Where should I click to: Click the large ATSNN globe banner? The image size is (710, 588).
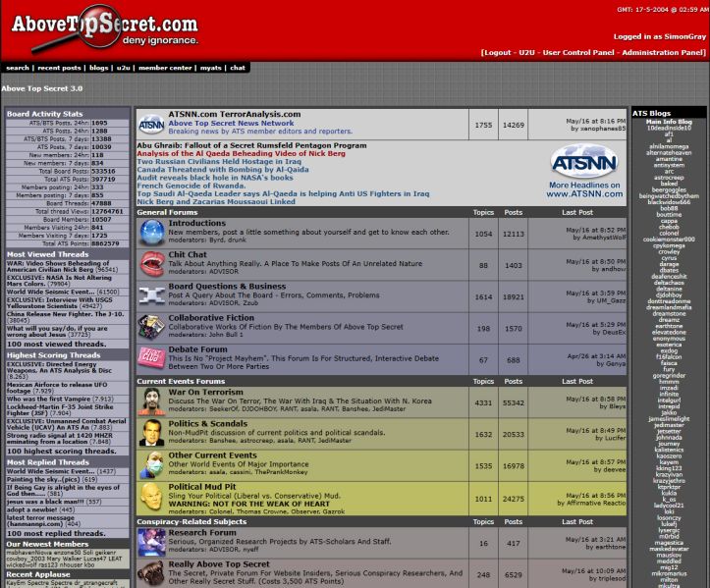click(x=584, y=162)
